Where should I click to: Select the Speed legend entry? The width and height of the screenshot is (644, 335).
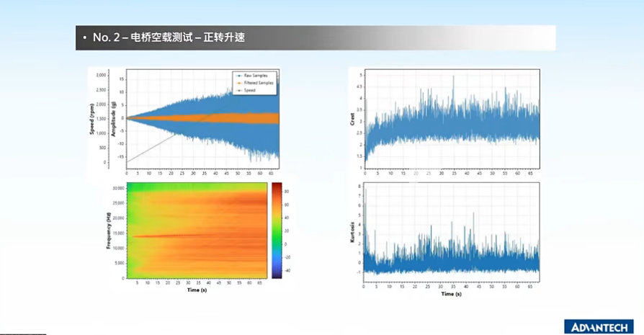click(x=246, y=90)
